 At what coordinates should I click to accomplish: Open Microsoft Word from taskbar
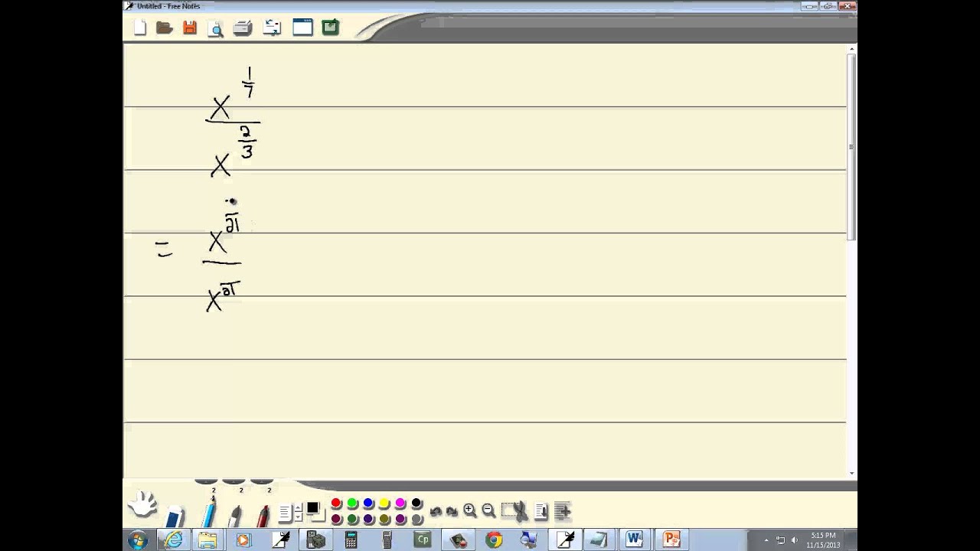click(634, 540)
